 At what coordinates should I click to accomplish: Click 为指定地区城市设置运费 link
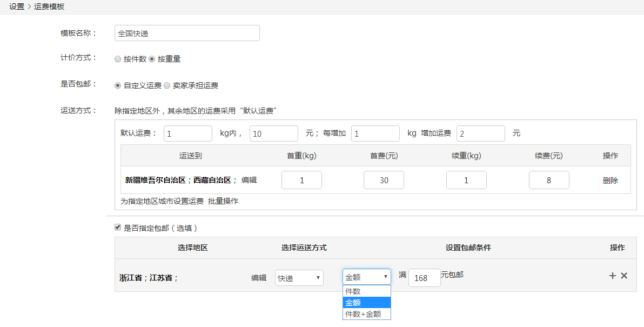(x=162, y=201)
